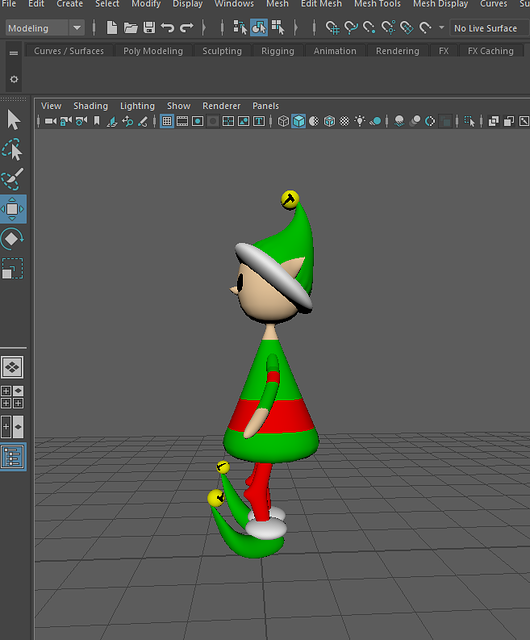The image size is (530, 640).
Task: Enable snap to view planes
Action: (x=406, y=28)
